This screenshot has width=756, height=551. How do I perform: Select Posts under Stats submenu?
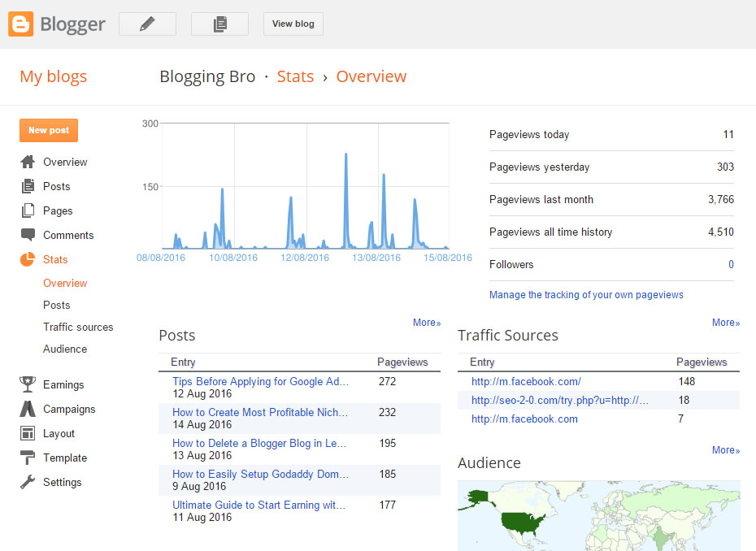coord(56,305)
